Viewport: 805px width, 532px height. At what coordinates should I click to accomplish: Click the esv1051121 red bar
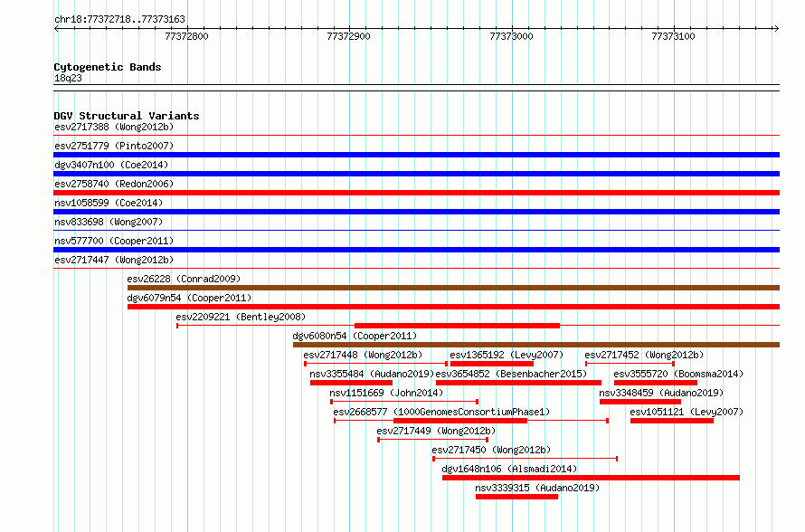[672, 421]
